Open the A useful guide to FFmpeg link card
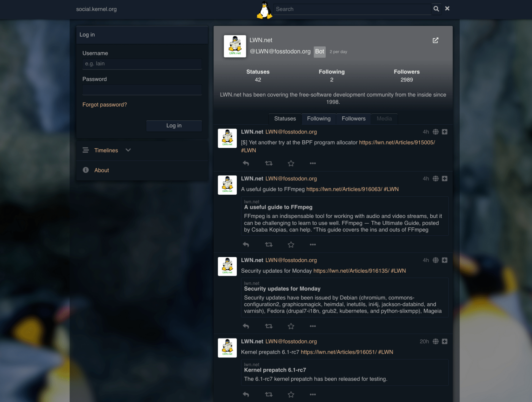The width and height of the screenshot is (532, 402). (x=345, y=216)
